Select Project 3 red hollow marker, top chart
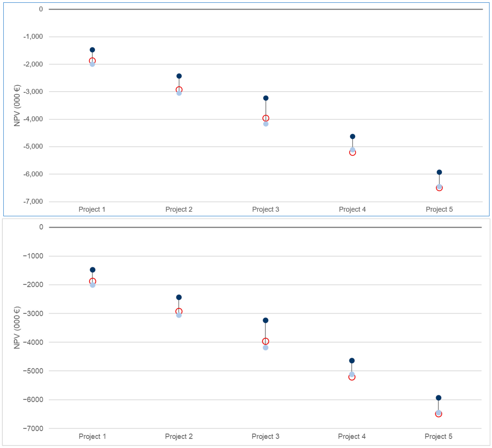The height and width of the screenshot is (448, 492). (266, 118)
